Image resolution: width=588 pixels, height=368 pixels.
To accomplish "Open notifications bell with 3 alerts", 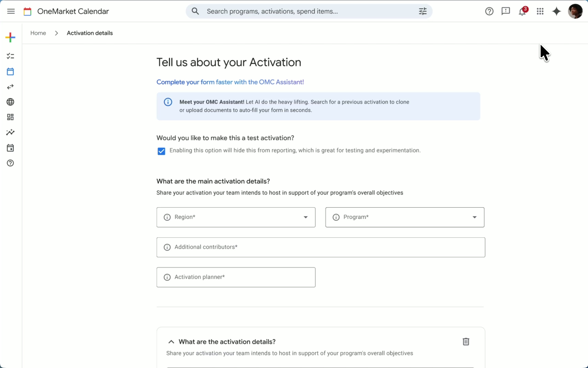I will point(523,11).
